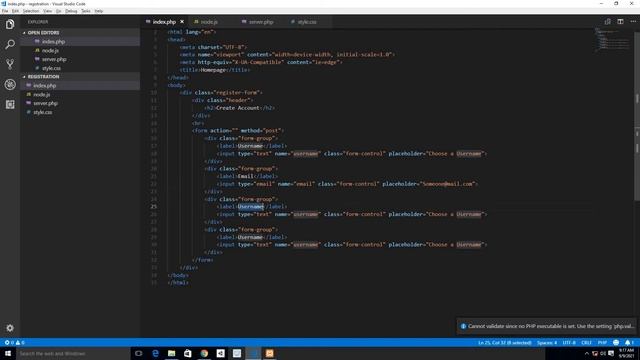Open the notifications bell in status bar

(x=627, y=342)
